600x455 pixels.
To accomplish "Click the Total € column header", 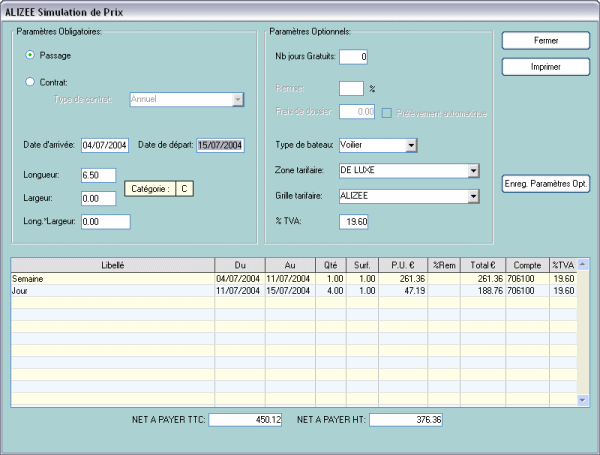I will (483, 265).
